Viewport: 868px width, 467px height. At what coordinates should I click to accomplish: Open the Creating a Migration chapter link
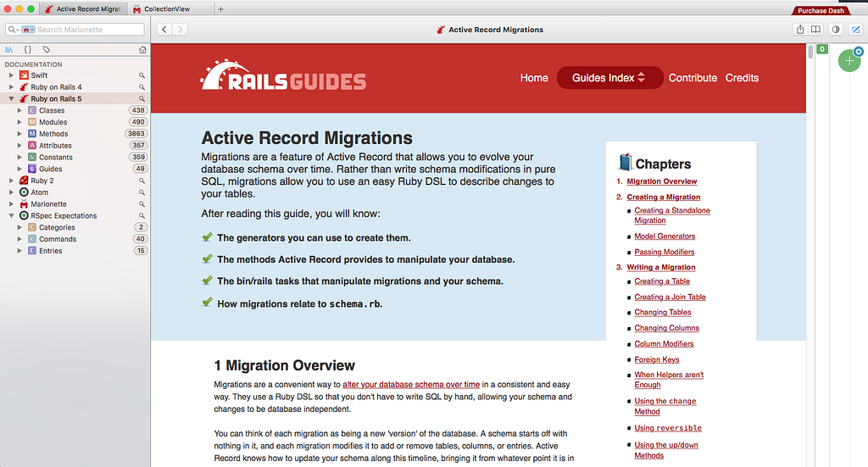663,197
